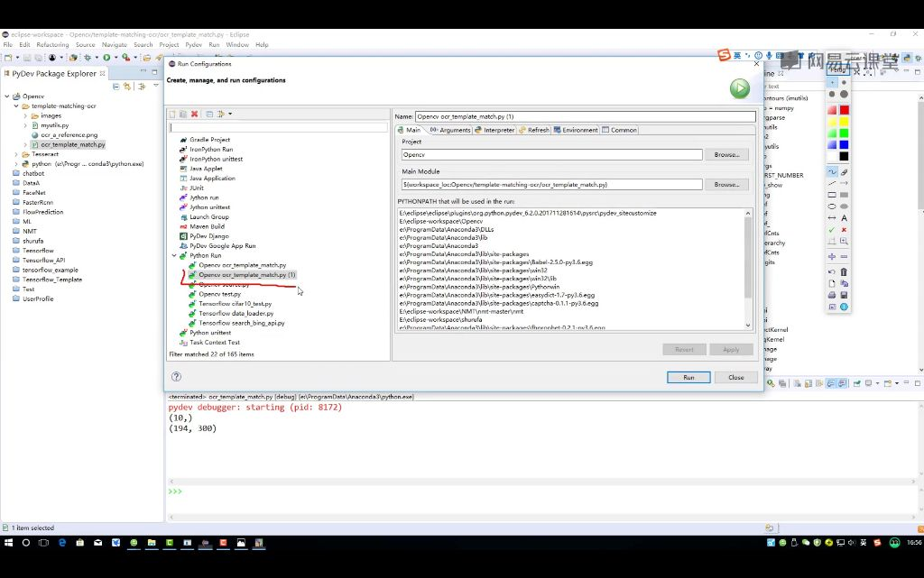This screenshot has width=924, height=578.
Task: Open Package Explorer view menu triangle
Action: tap(155, 86)
